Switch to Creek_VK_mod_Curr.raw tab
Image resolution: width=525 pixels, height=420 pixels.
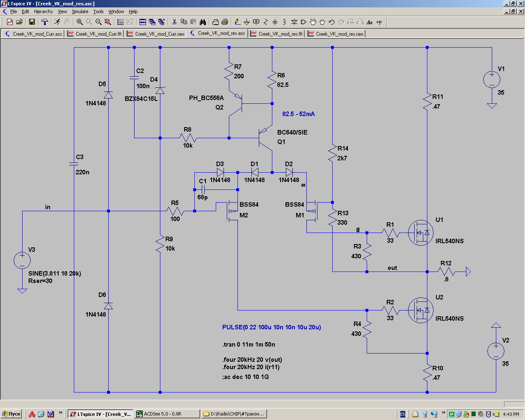coord(155,34)
